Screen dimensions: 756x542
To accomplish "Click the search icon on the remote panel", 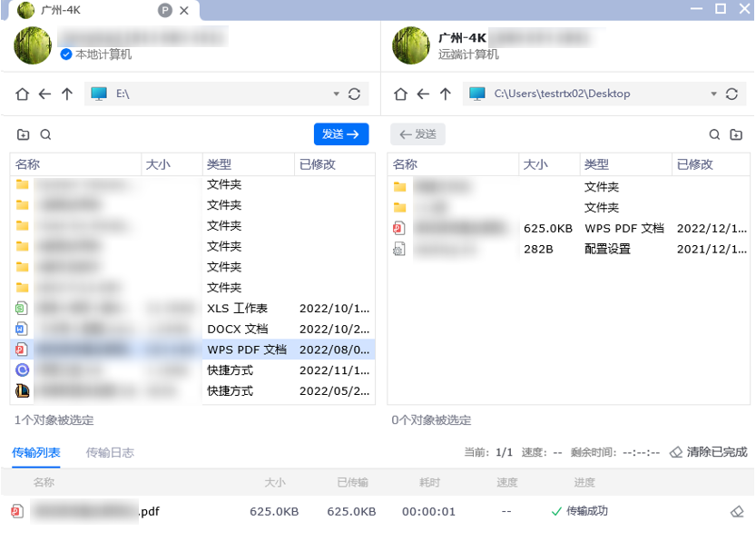I will coord(714,133).
